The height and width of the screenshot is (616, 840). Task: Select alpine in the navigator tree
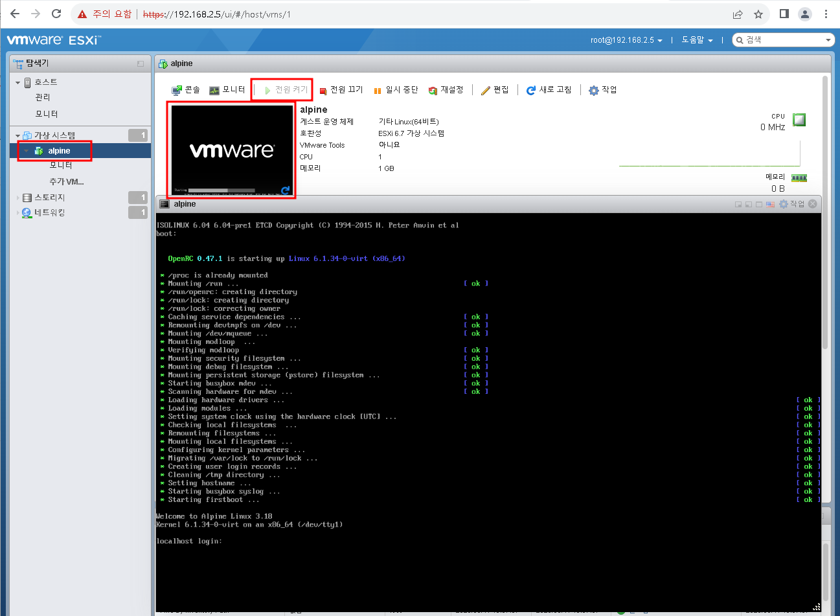click(x=59, y=151)
